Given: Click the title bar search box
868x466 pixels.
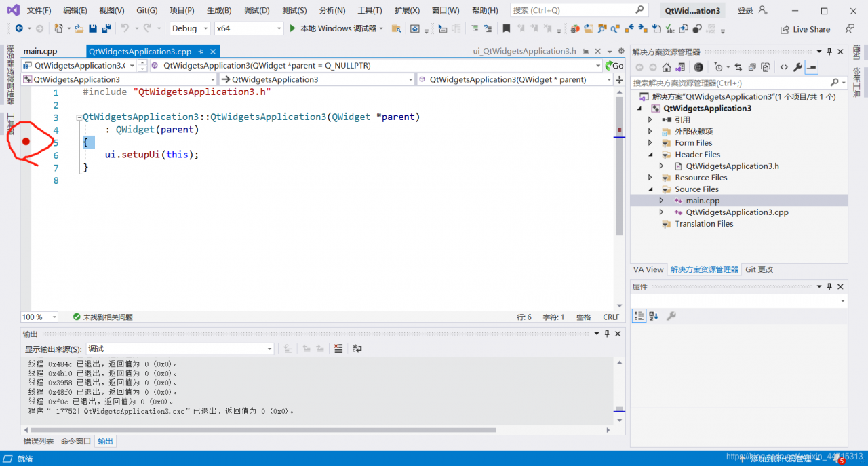Looking at the screenshot, I should [x=579, y=10].
